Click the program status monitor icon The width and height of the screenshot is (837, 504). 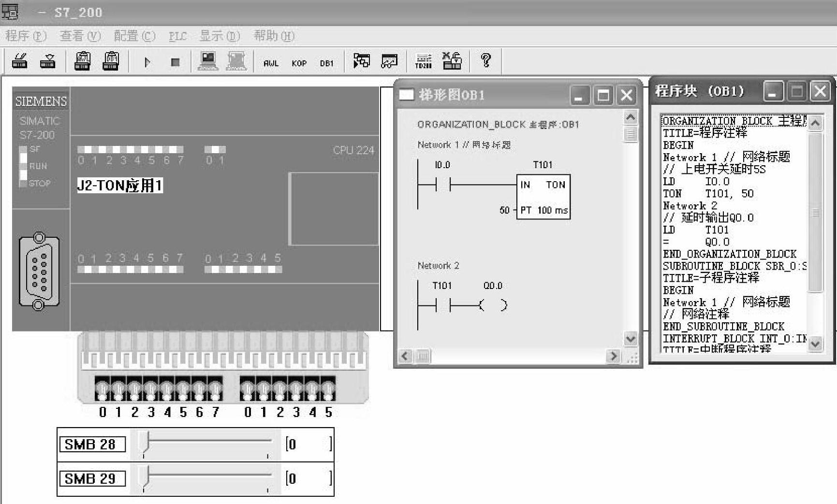click(x=361, y=61)
